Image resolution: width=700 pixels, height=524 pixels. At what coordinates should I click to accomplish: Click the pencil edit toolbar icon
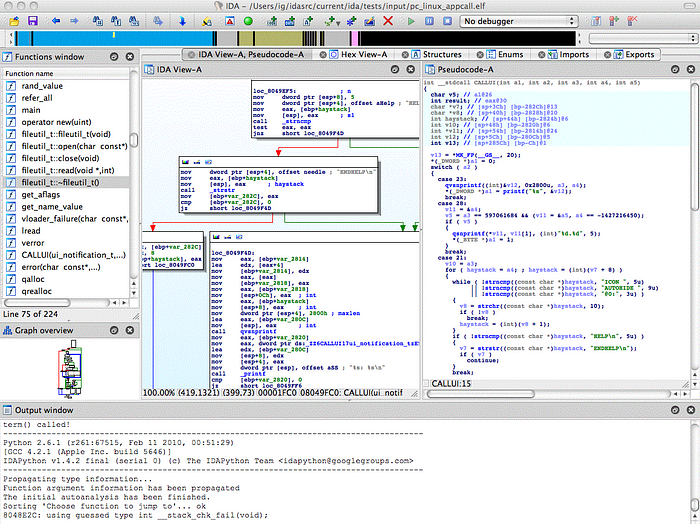pos(370,21)
